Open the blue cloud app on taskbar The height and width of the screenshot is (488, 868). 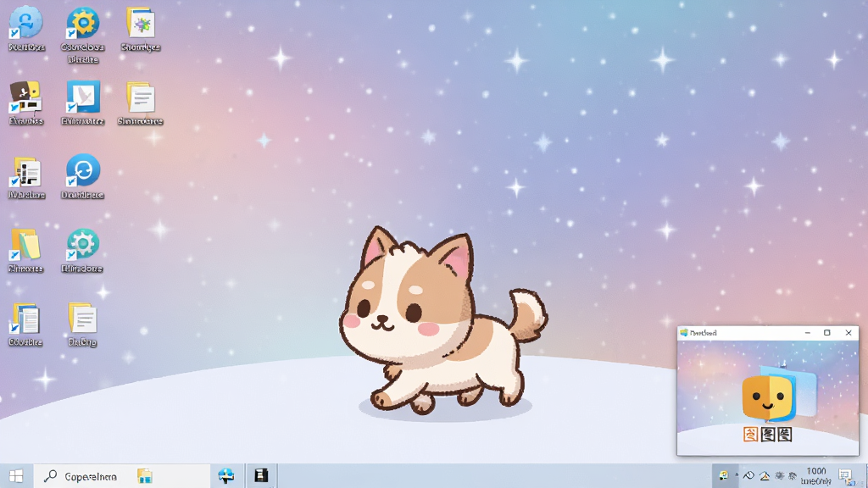click(x=225, y=476)
